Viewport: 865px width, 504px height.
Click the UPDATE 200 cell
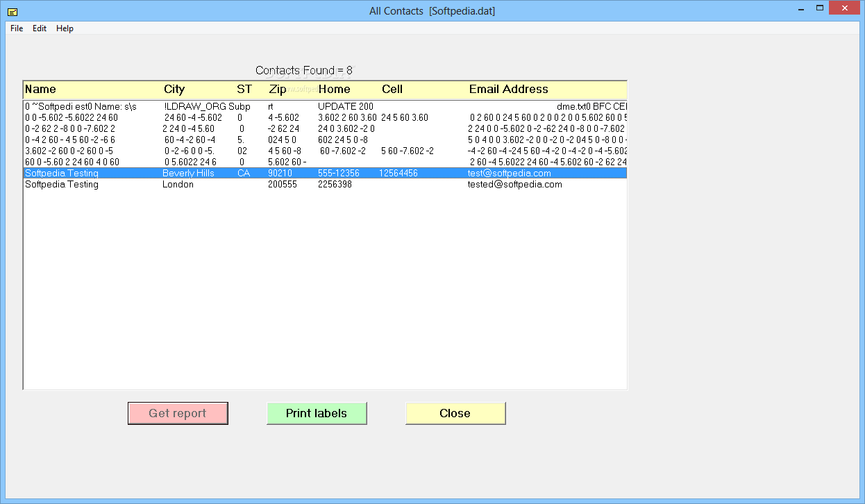(x=346, y=106)
